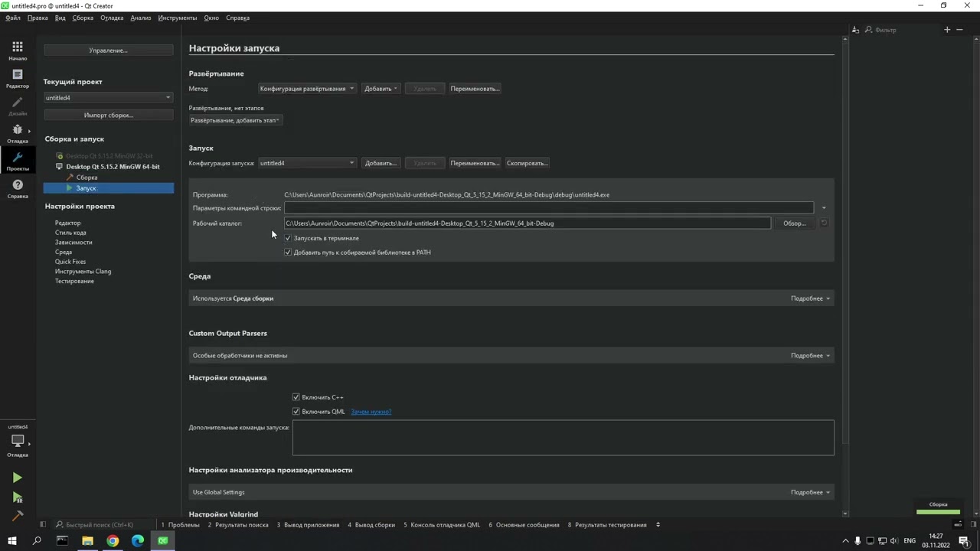Zoom out with minus icon in right pane
Image resolution: width=980 pixels, height=551 pixels.
[959, 30]
